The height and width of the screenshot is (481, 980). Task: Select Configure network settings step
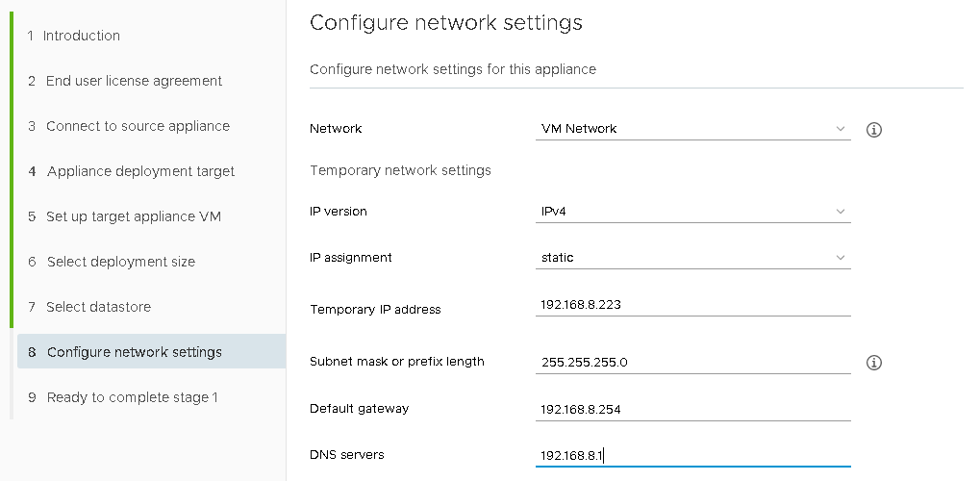tap(134, 352)
